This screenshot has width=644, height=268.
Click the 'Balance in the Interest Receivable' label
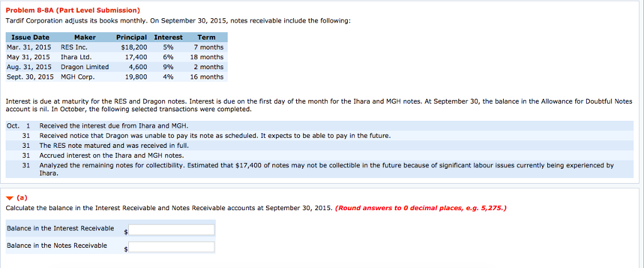coord(60,228)
